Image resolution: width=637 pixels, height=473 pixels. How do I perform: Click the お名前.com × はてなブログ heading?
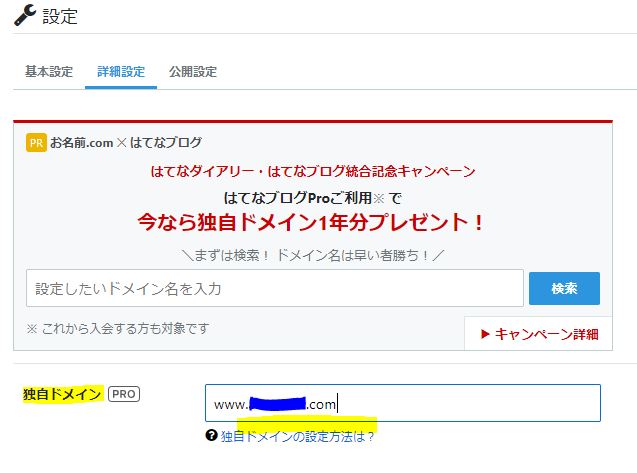pyautogui.click(x=126, y=143)
